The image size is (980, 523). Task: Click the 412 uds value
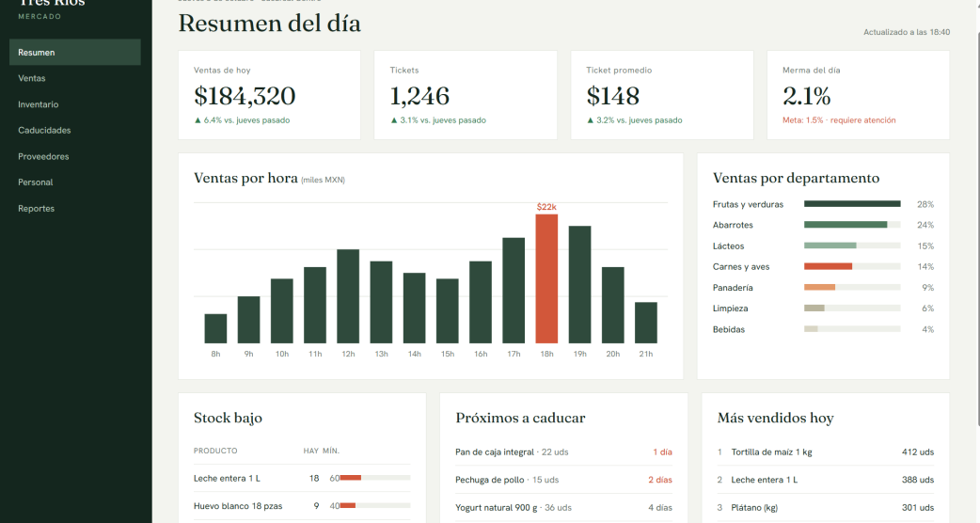coord(918,452)
